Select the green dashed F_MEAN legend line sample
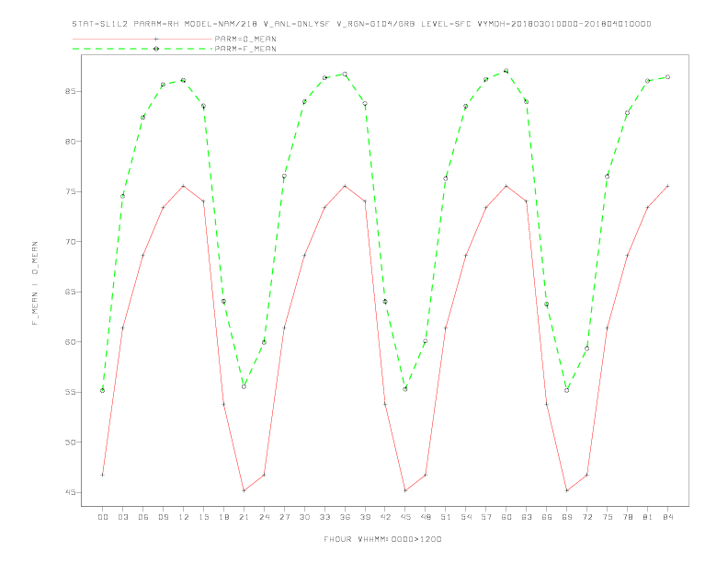 click(142, 49)
